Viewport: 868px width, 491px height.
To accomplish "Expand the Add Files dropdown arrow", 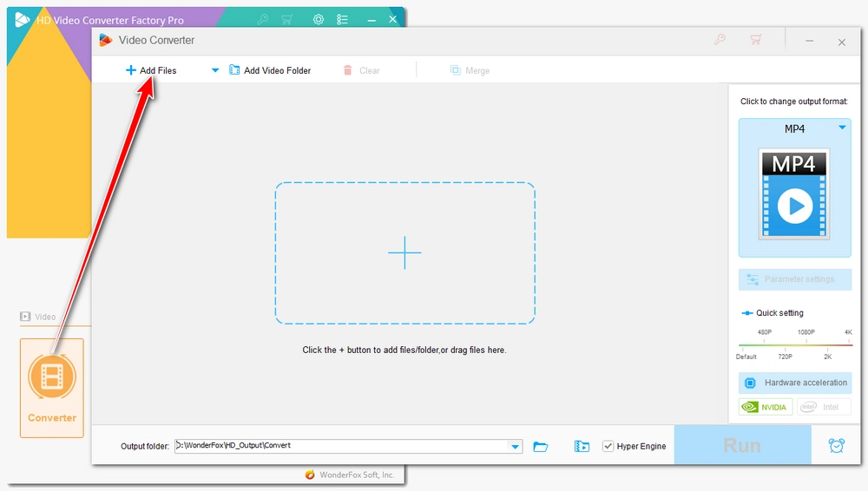I will pos(215,70).
